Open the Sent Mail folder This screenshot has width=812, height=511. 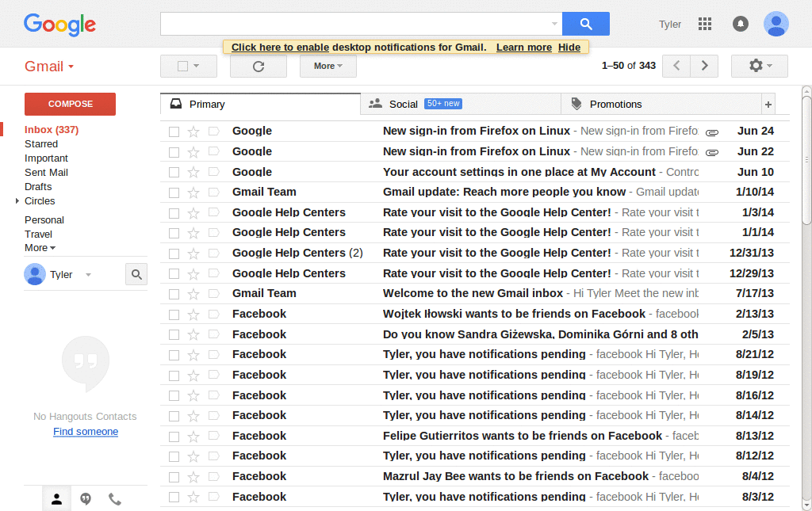(x=46, y=172)
